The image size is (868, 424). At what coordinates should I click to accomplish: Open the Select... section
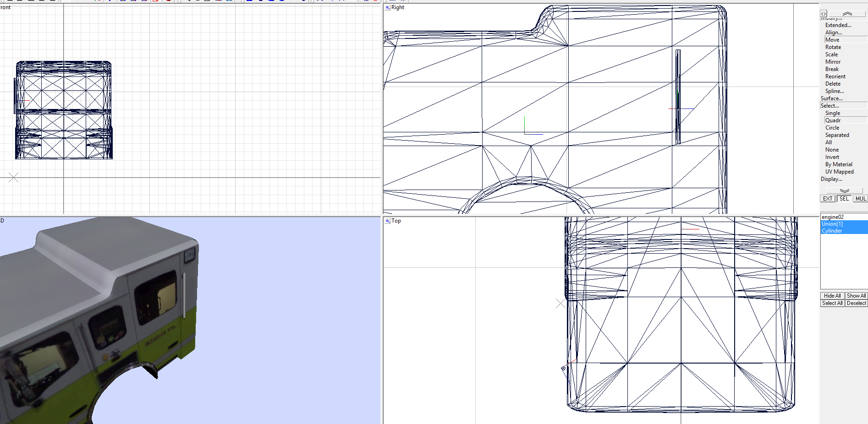tap(830, 105)
